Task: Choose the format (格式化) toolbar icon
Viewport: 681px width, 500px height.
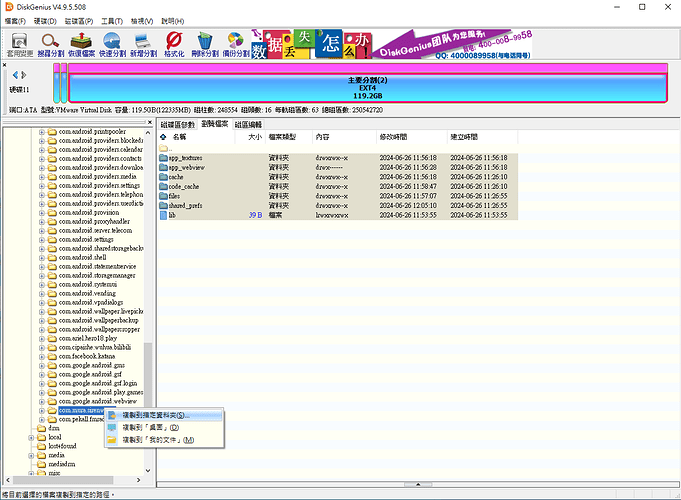Action: click(174, 45)
